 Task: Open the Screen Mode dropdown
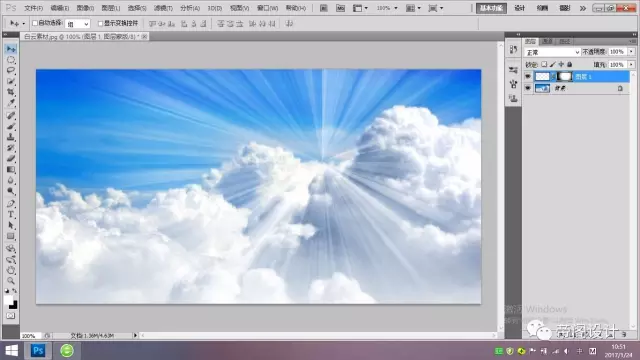[x=436, y=8]
